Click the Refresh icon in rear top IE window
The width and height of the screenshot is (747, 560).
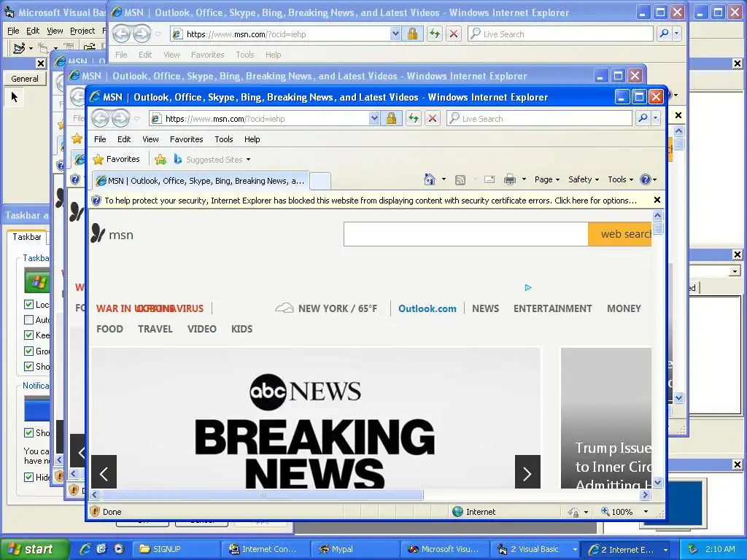pyautogui.click(x=435, y=34)
